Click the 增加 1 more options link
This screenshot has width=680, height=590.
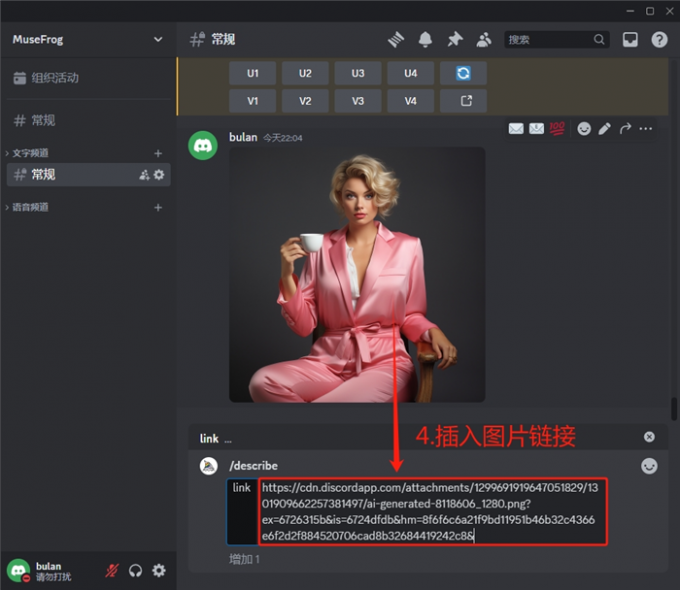pos(244,560)
